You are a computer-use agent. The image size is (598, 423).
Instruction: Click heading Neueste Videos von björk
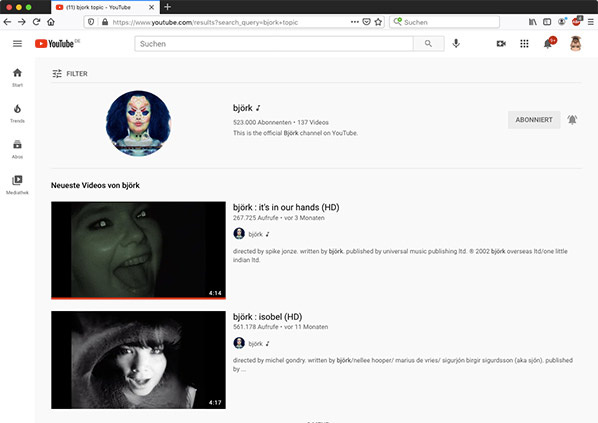pos(95,185)
